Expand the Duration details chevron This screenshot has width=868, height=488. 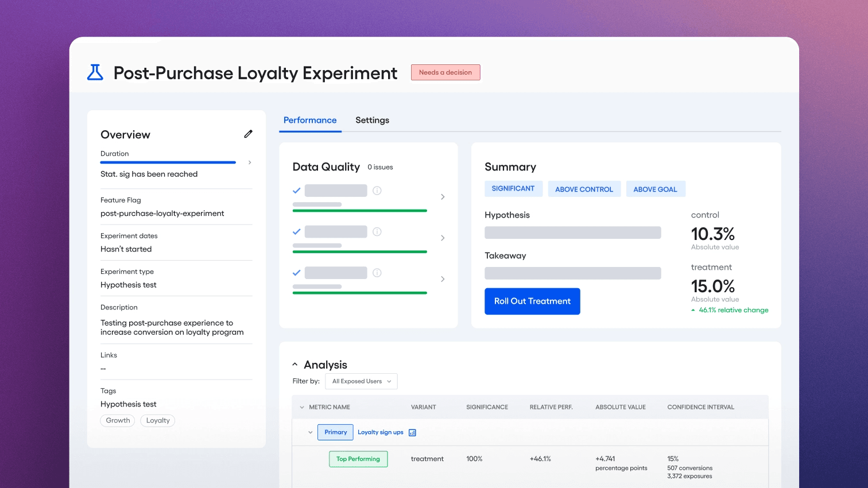250,162
